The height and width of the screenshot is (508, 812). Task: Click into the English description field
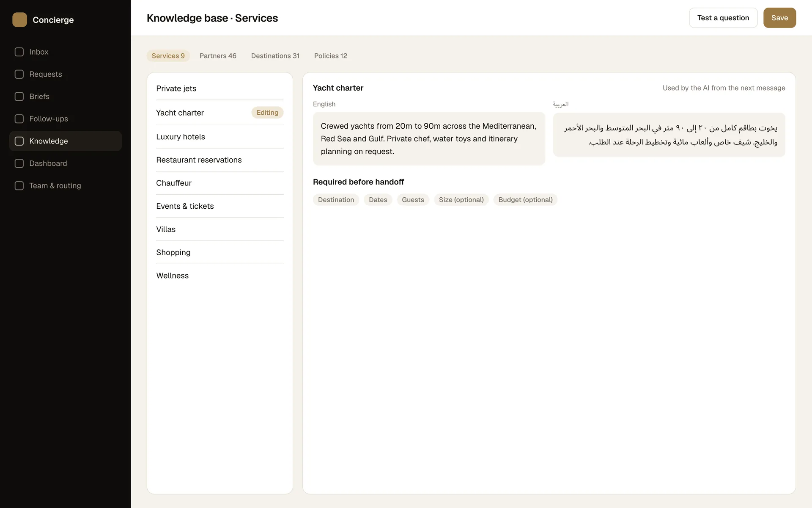click(429, 138)
